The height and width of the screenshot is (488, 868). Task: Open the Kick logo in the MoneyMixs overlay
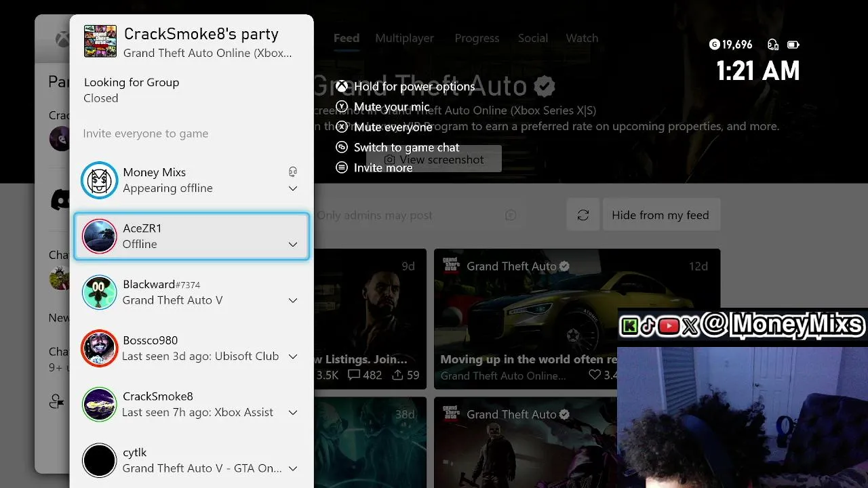629,326
